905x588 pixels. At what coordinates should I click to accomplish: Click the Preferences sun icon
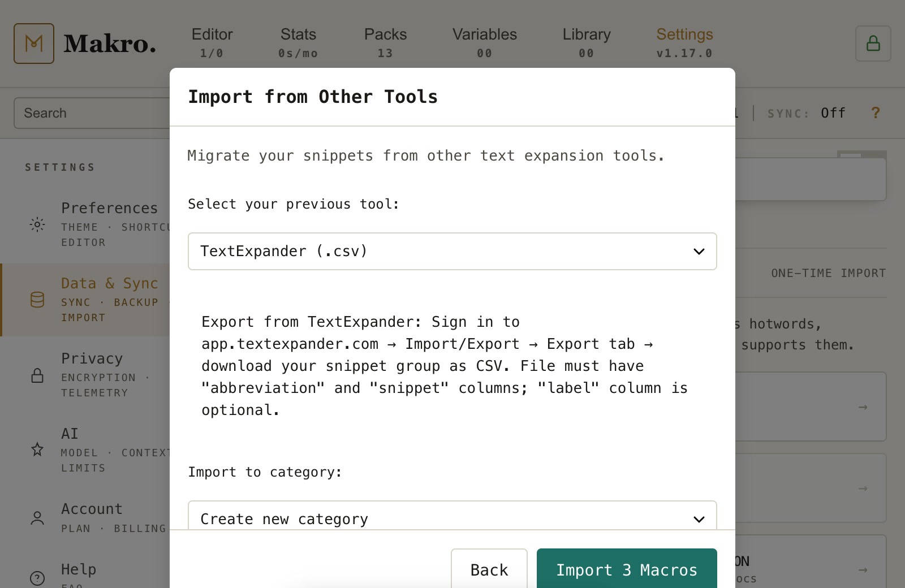pyautogui.click(x=37, y=224)
